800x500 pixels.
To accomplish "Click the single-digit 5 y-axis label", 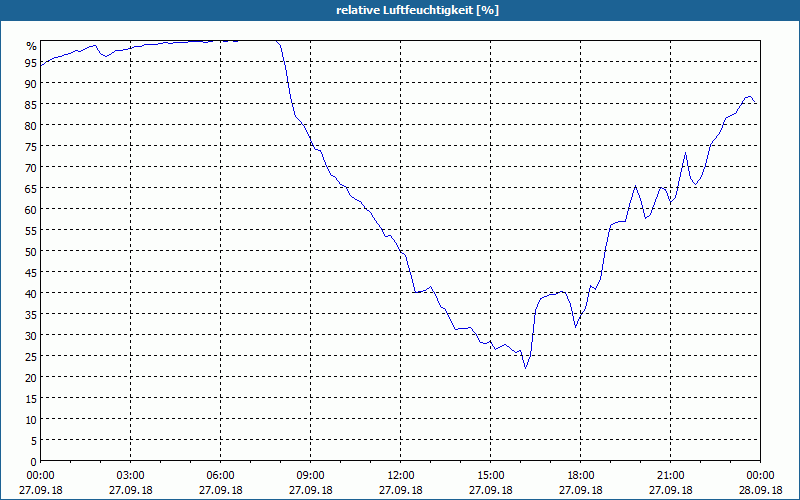I will click(x=34, y=441).
